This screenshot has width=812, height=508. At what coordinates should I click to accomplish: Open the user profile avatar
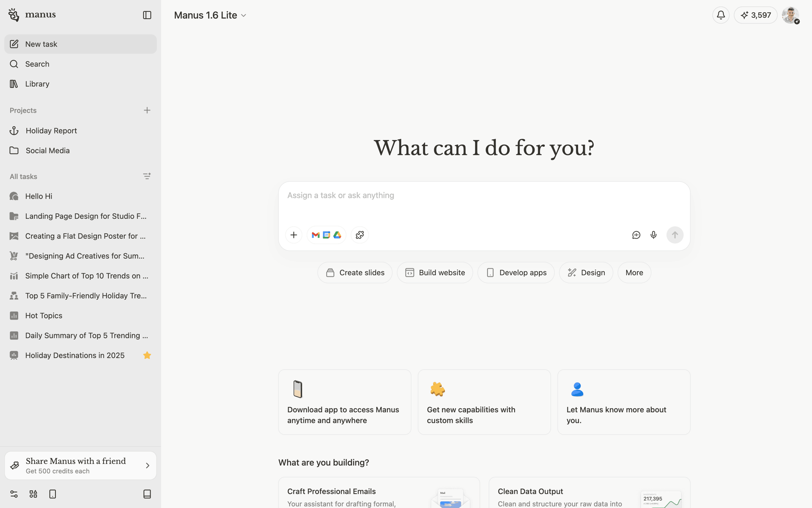click(x=790, y=15)
